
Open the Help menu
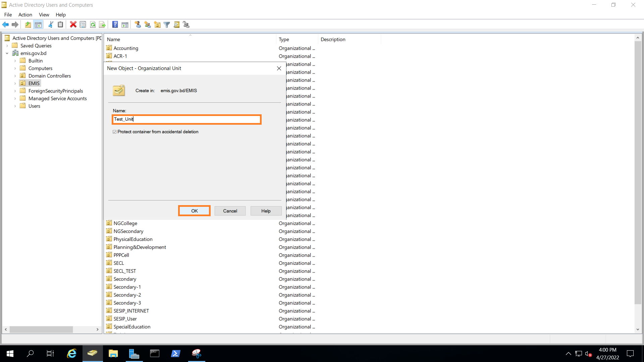(x=61, y=15)
